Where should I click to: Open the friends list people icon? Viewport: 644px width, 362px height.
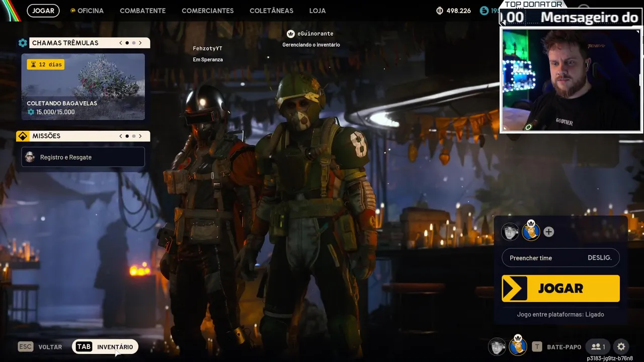(598, 347)
